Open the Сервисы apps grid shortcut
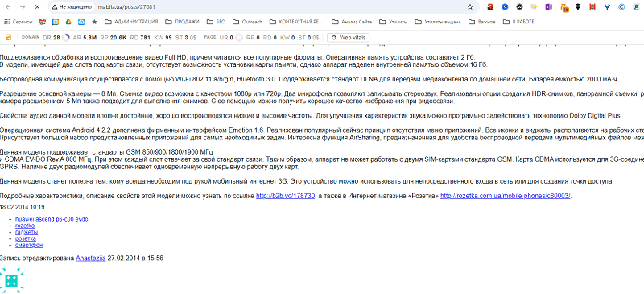The image size is (644, 294). (x=19, y=22)
